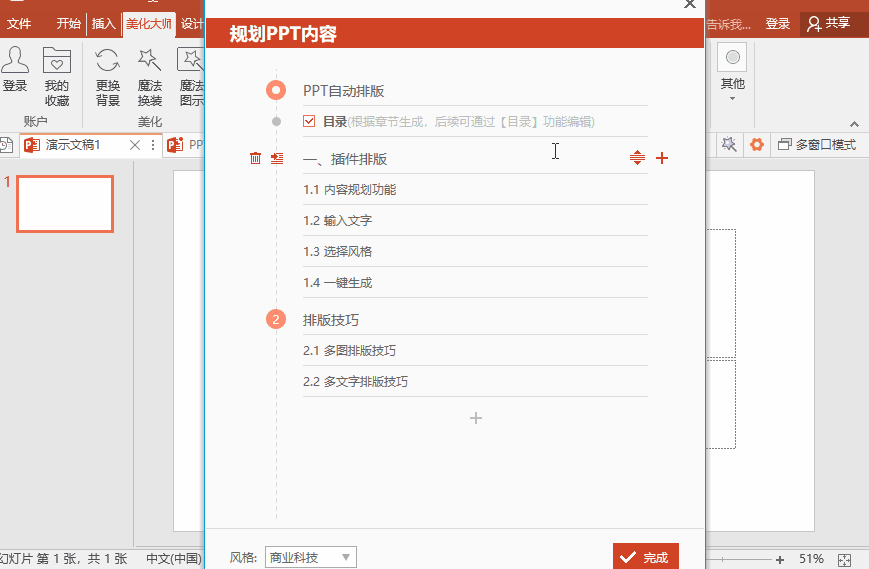Image resolution: width=869 pixels, height=569 pixels.
Task: Open 我的收藏 favorites icon
Action: tap(57, 76)
